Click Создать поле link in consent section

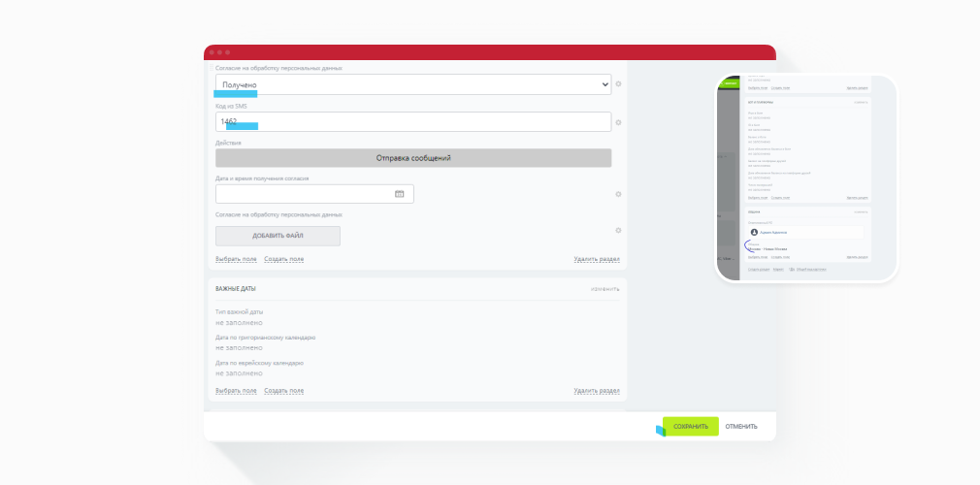point(283,259)
